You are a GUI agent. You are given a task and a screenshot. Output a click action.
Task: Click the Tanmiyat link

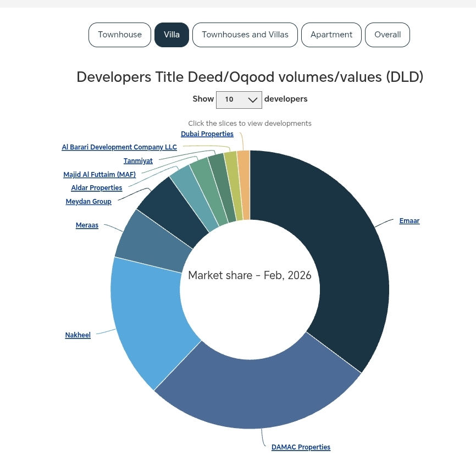pos(138,161)
